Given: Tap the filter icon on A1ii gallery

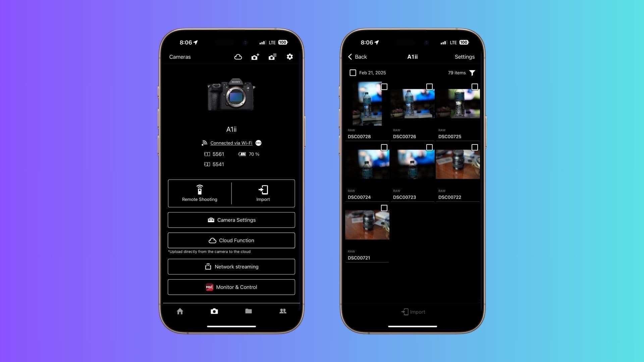Looking at the screenshot, I should point(473,72).
